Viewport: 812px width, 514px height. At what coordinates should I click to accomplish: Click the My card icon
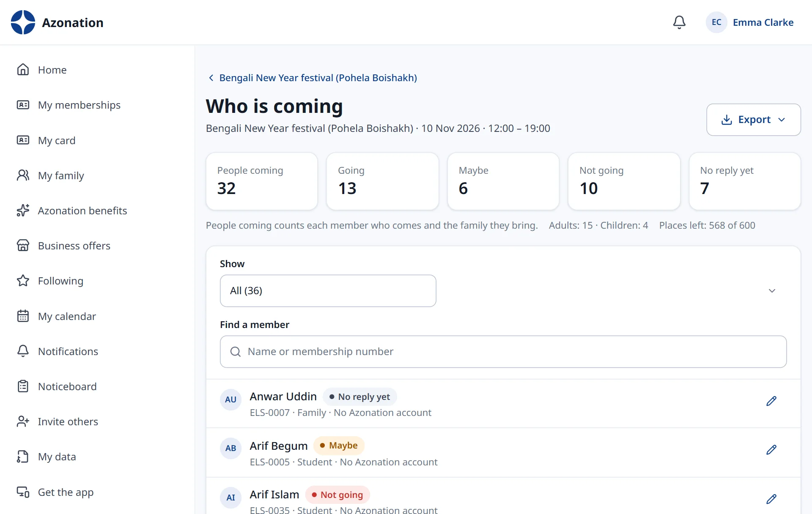point(23,140)
